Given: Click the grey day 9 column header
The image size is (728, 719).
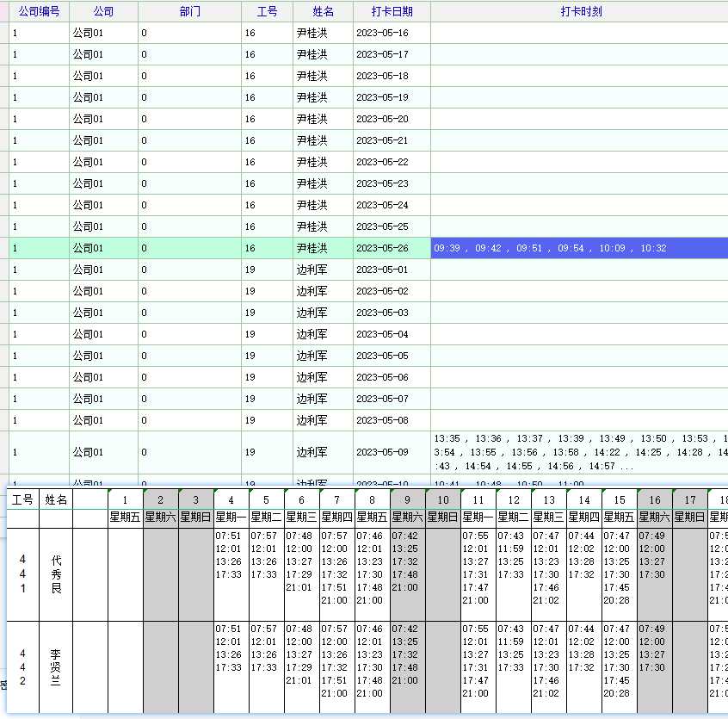Looking at the screenshot, I should tap(407, 499).
